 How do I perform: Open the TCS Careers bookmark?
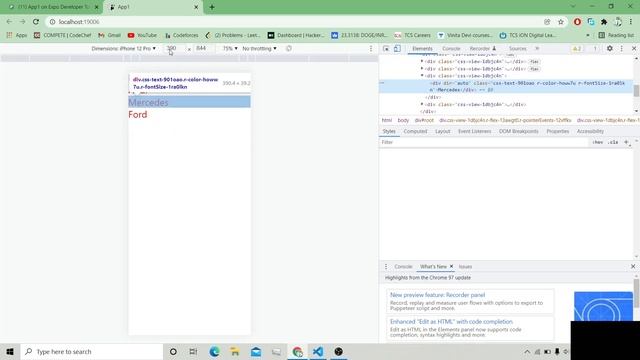click(412, 35)
